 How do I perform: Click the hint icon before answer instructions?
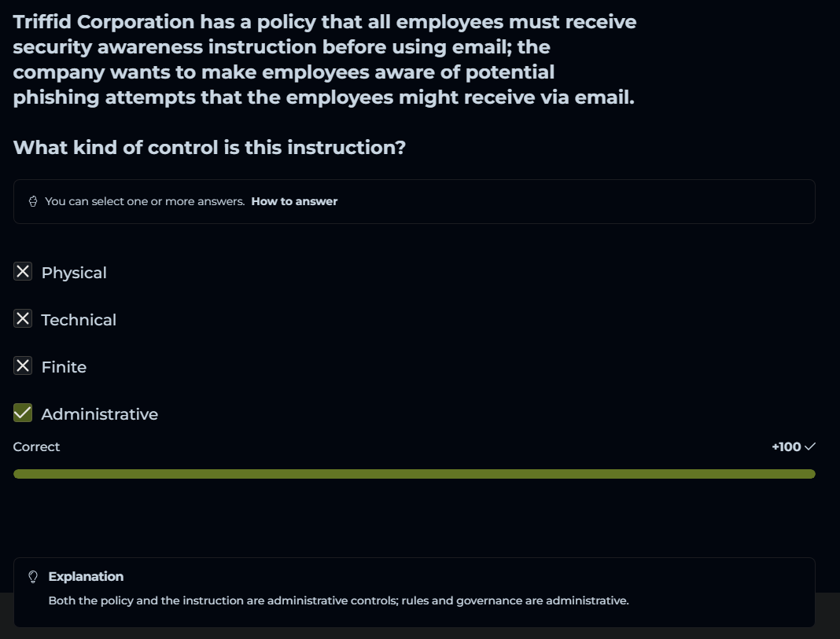pyautogui.click(x=33, y=201)
